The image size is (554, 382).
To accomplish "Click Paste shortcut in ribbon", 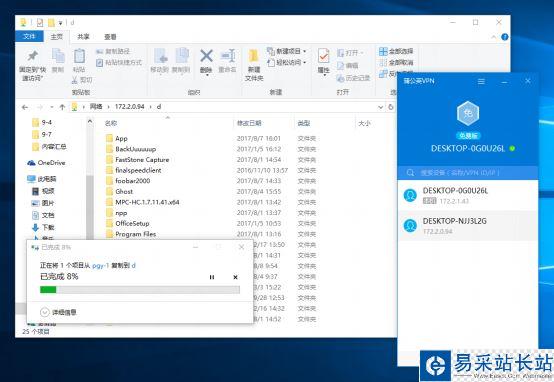I will click(119, 63).
